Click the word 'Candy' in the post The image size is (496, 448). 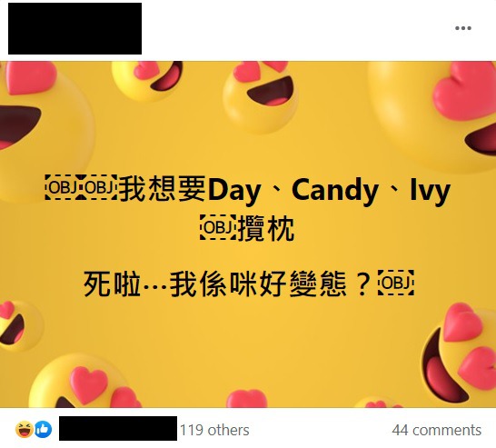pos(334,190)
